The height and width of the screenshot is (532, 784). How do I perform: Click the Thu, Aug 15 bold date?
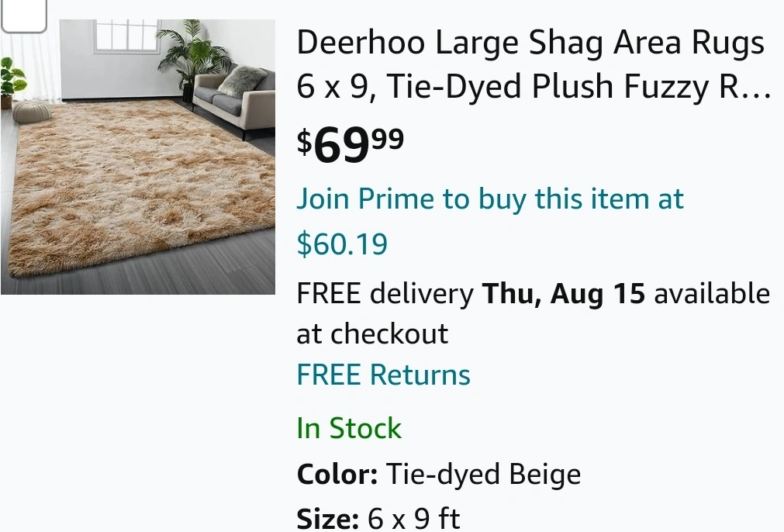pyautogui.click(x=563, y=295)
